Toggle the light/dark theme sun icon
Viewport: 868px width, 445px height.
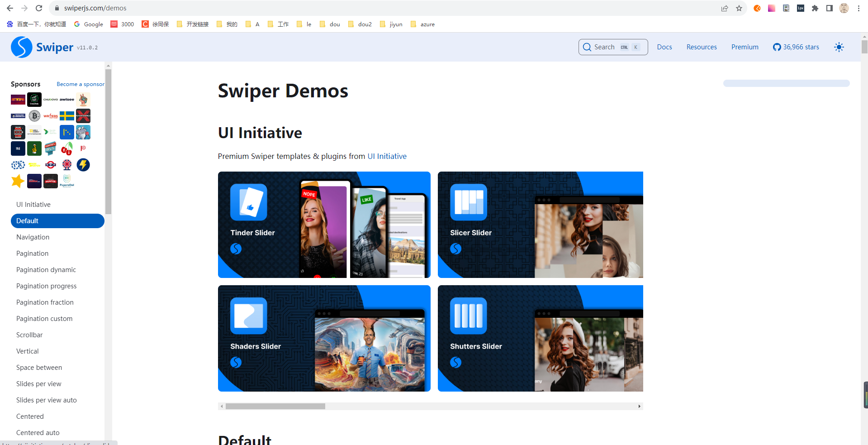click(x=839, y=47)
